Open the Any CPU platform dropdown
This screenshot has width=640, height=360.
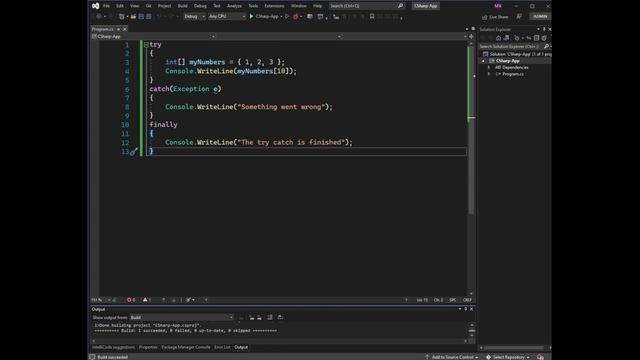click(227, 16)
